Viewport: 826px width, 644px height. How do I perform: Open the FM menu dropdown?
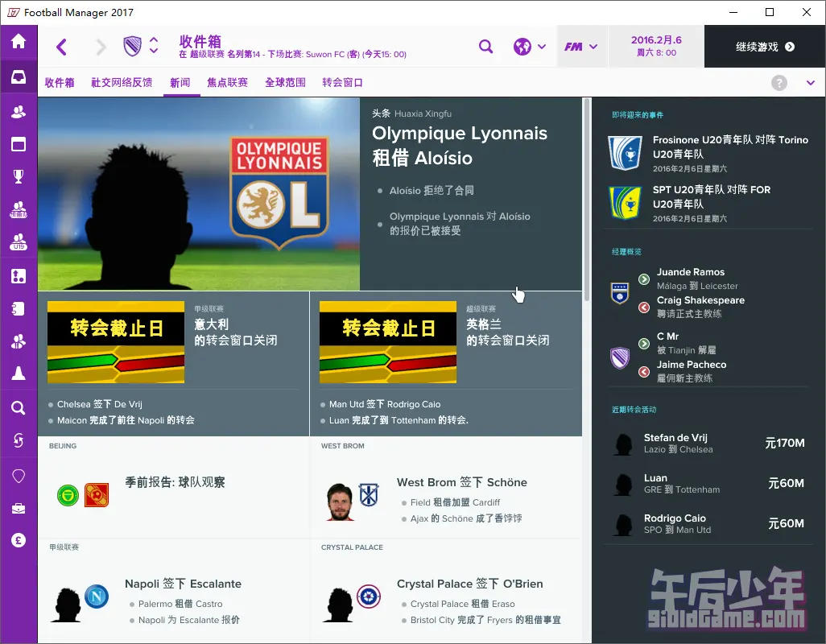click(x=580, y=47)
